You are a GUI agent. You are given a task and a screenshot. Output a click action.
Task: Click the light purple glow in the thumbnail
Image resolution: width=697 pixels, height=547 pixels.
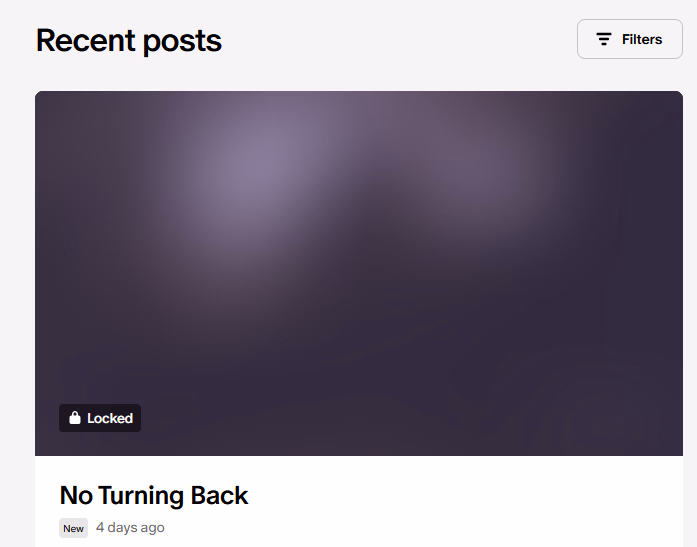pyautogui.click(x=262, y=164)
